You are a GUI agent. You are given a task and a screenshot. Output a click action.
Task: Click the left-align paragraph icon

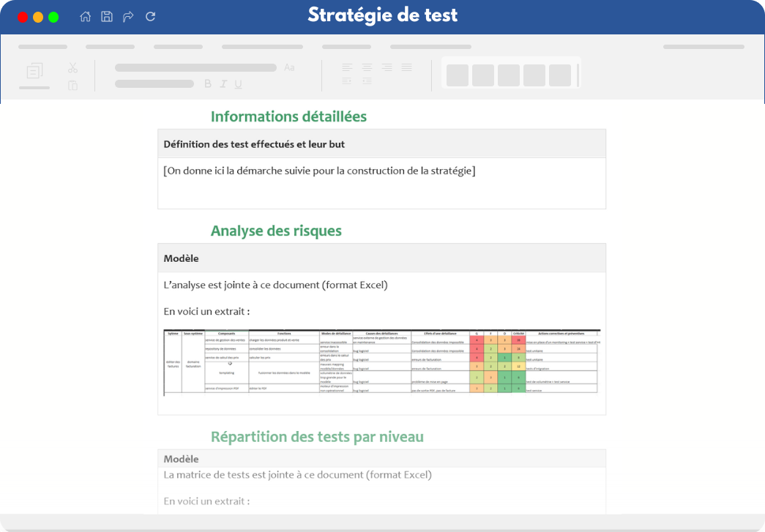[x=346, y=68]
